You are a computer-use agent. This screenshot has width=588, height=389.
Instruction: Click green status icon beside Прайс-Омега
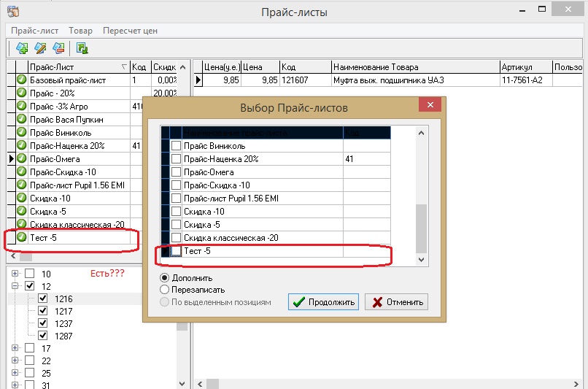[x=22, y=158]
